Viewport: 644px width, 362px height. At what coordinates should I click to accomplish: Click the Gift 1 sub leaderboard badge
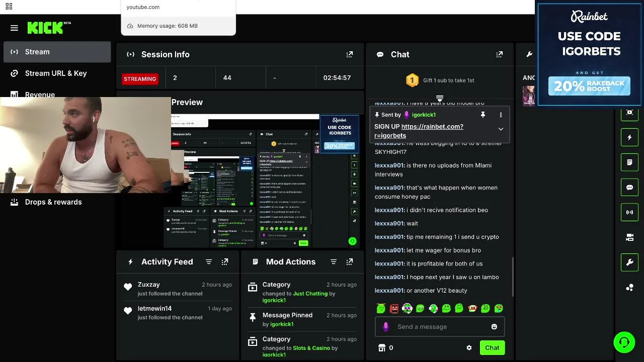[412, 80]
